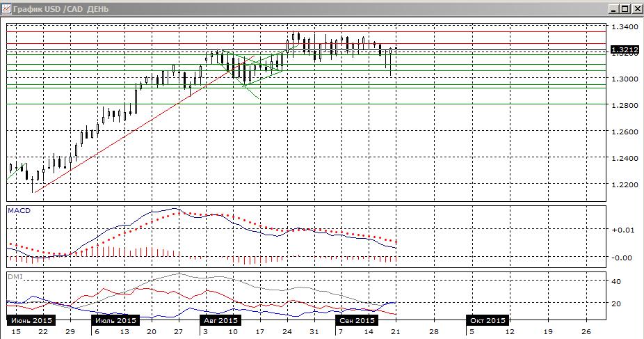
Task: Select the DMI indicator label
Action: coord(15,277)
